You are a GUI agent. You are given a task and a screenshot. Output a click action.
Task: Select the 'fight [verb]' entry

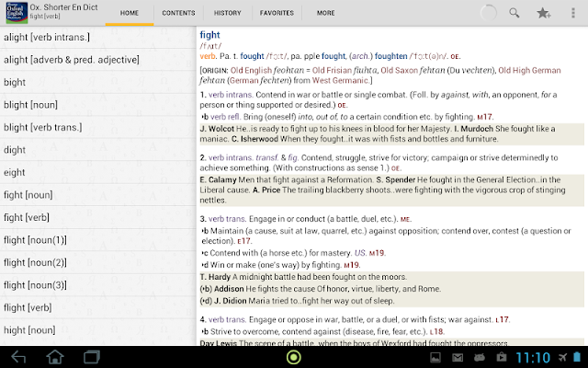98,217
